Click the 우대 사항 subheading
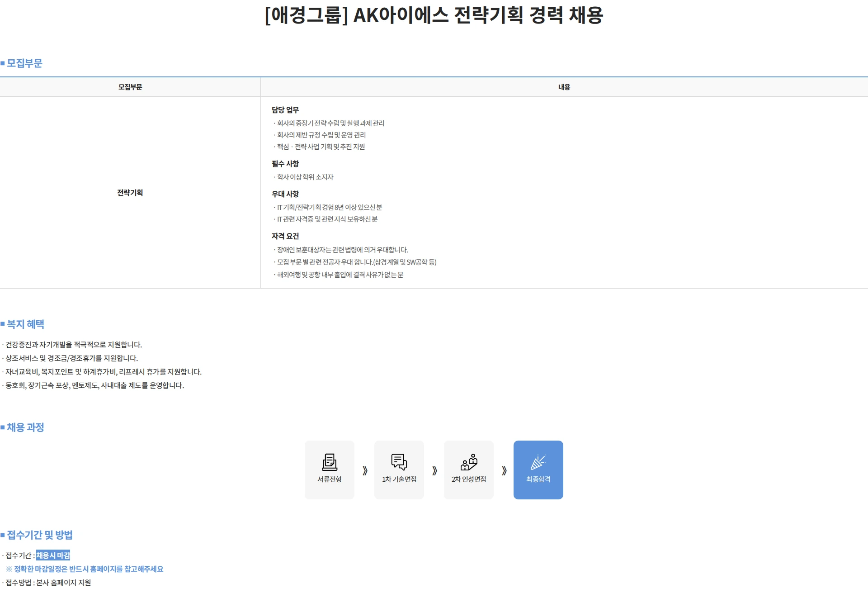 [285, 194]
